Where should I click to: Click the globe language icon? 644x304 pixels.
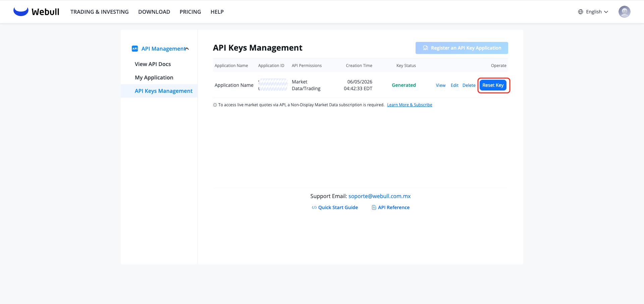[x=581, y=12]
